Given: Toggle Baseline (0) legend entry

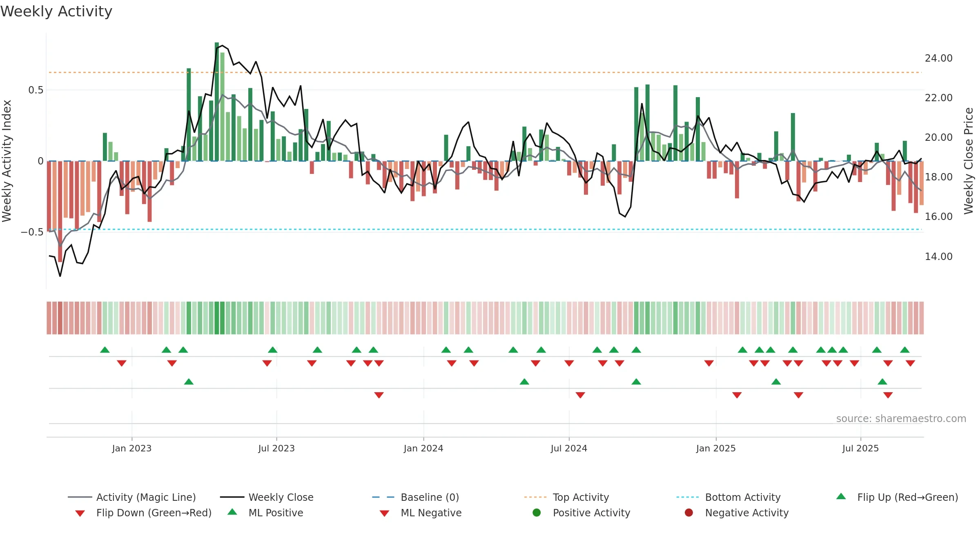Looking at the screenshot, I should coord(416,497).
